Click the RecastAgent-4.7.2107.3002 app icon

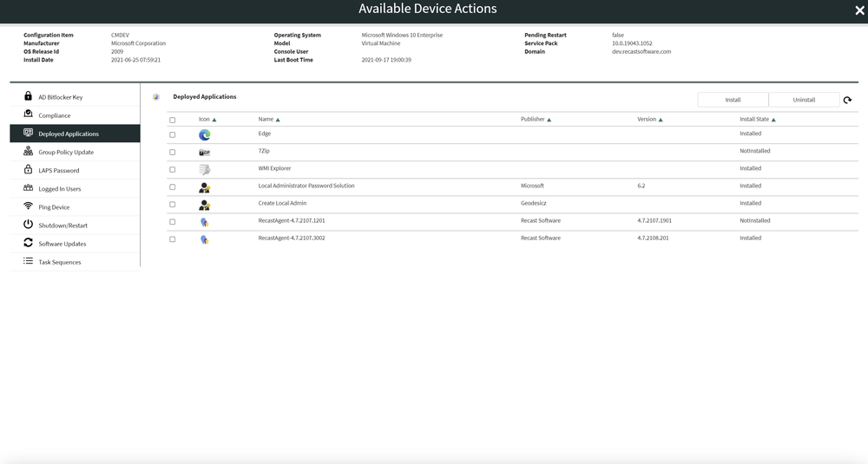click(x=204, y=240)
